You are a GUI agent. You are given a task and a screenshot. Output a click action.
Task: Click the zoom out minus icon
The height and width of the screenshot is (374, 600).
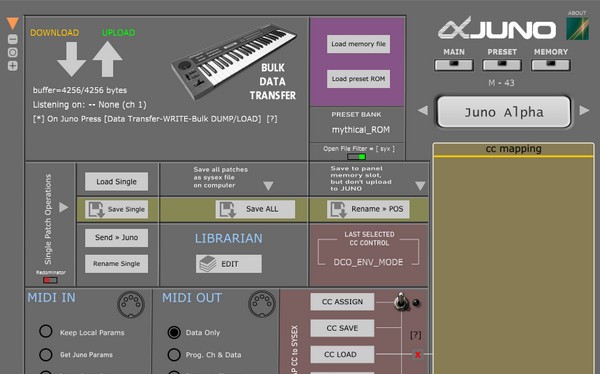pyautogui.click(x=13, y=39)
